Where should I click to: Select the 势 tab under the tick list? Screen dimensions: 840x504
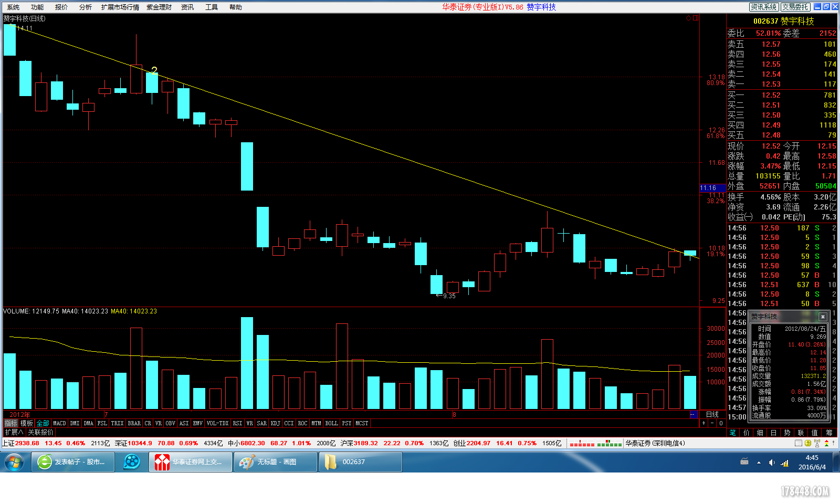coord(787,433)
